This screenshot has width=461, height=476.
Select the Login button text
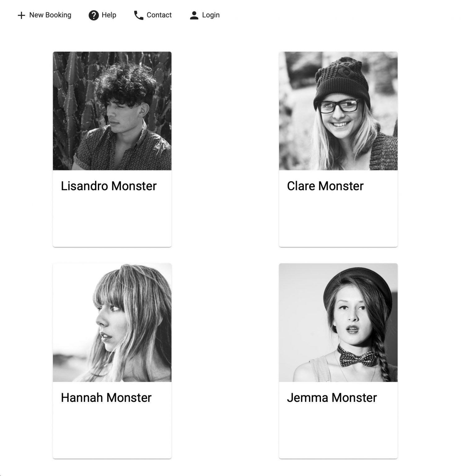click(211, 15)
